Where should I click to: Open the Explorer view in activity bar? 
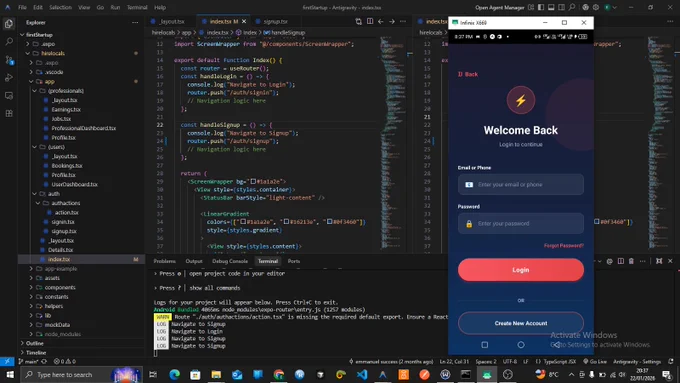pyautogui.click(x=9, y=23)
